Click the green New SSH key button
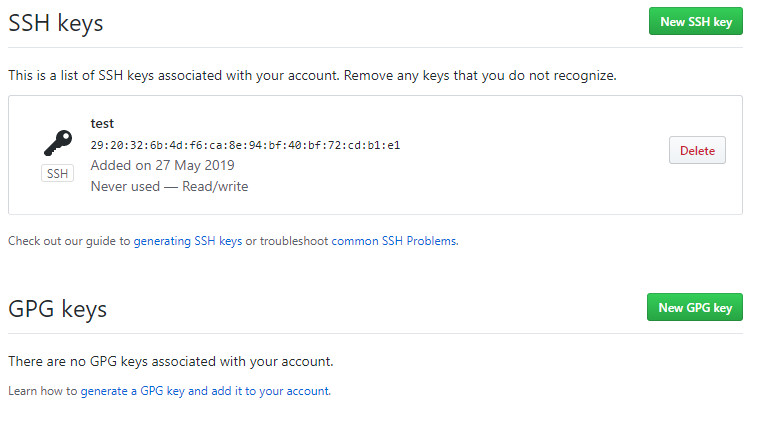Viewport: 766px width, 425px height. tap(696, 21)
